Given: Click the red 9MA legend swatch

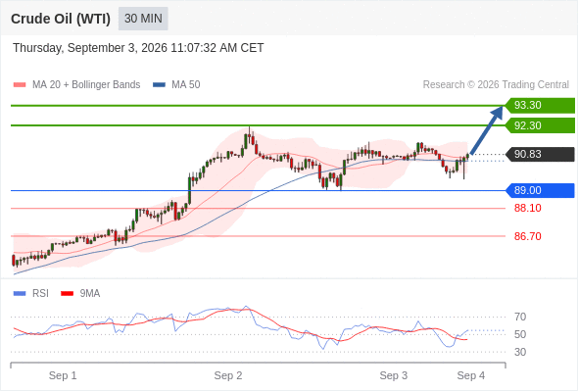Looking at the screenshot, I should coord(67,294).
